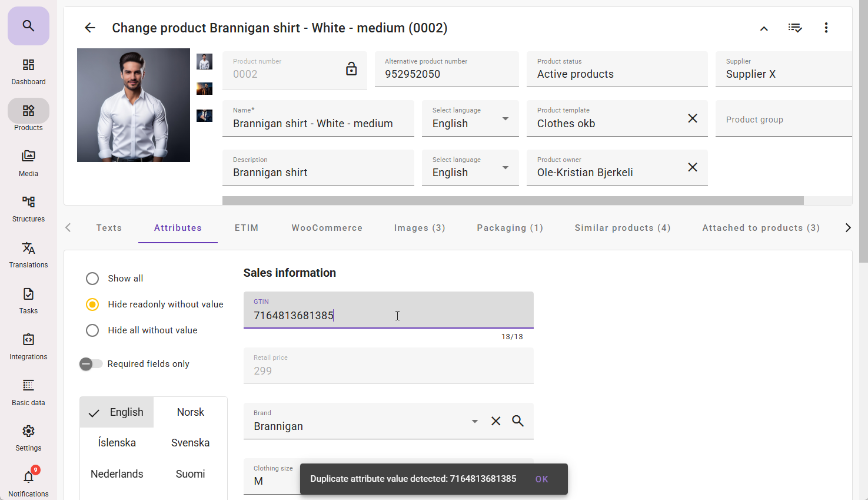868x500 pixels.
Task: Open the Packaging (1) tab
Action: point(510,228)
